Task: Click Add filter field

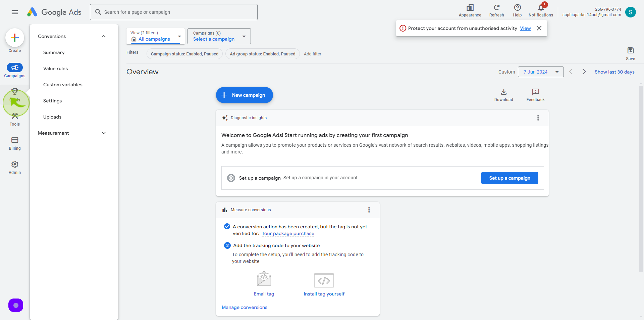Action: click(x=313, y=54)
